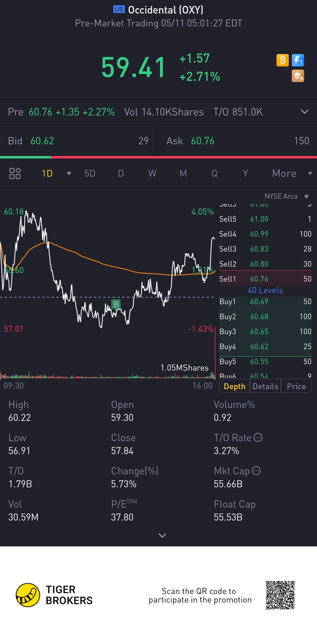The width and height of the screenshot is (317, 644).
Task: Tap the Ask 60.76 quote
Action: tap(237, 141)
